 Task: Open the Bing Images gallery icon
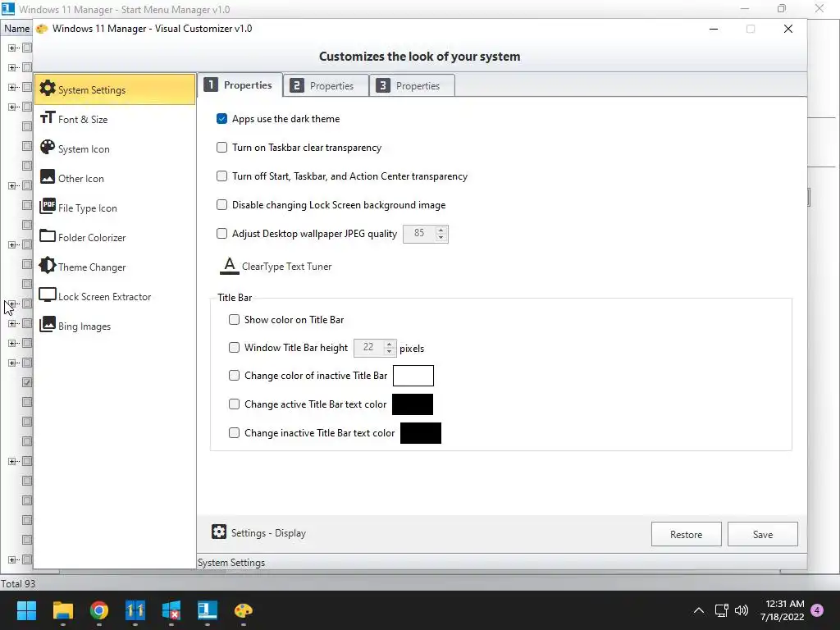click(48, 324)
